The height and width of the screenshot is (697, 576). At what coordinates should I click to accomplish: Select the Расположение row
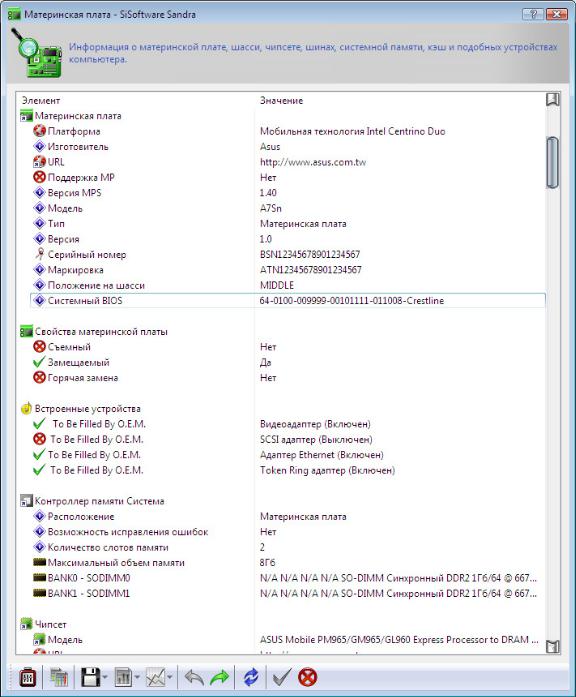click(287, 517)
